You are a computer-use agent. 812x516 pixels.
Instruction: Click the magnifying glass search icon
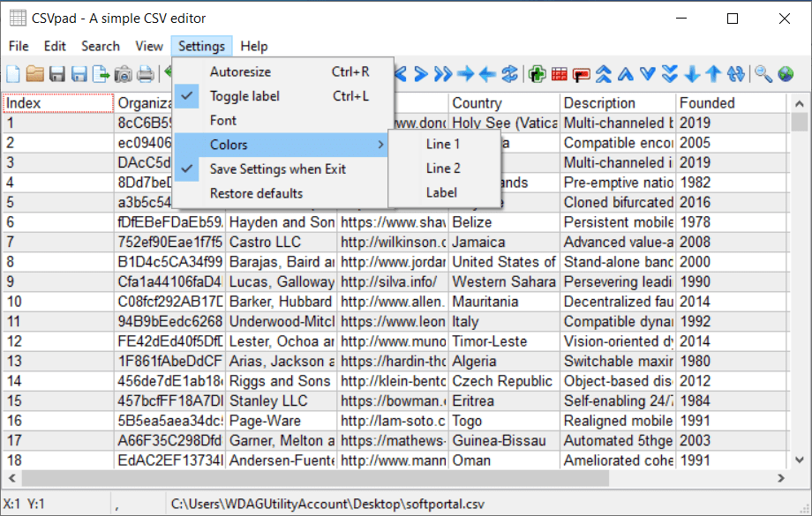[x=763, y=74]
